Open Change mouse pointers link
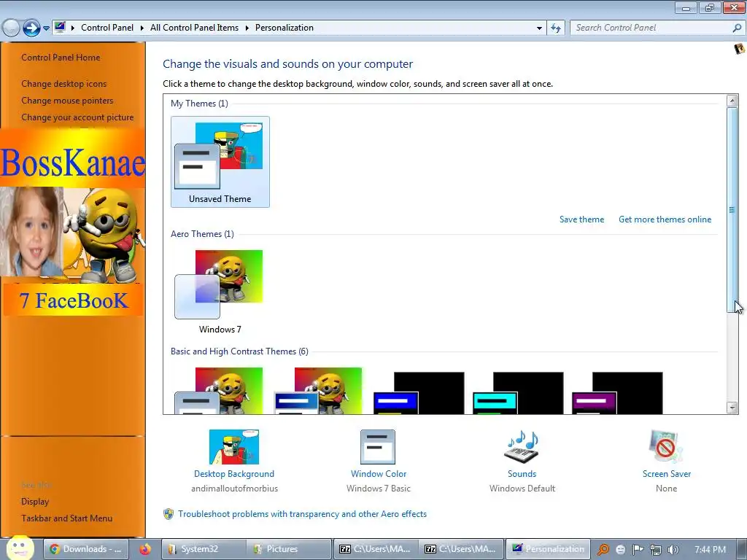 coord(67,101)
